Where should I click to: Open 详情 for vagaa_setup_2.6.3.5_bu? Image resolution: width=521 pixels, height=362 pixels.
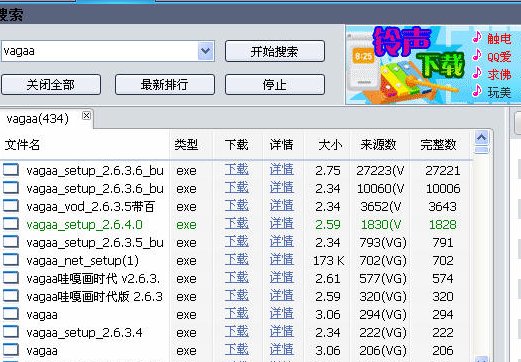pyautogui.click(x=281, y=242)
